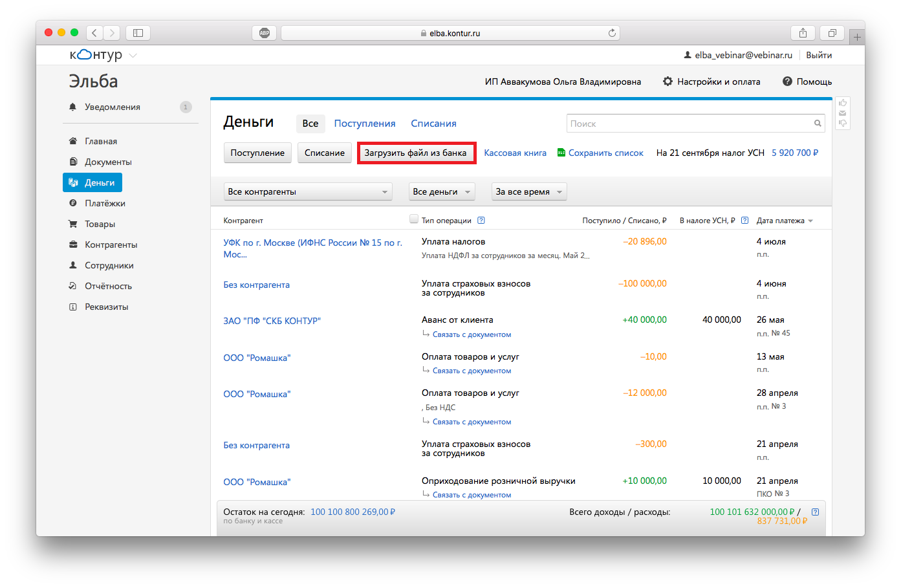Click Без контрагента in the 4 июня row
The height and width of the screenshot is (588, 901).
click(x=256, y=285)
